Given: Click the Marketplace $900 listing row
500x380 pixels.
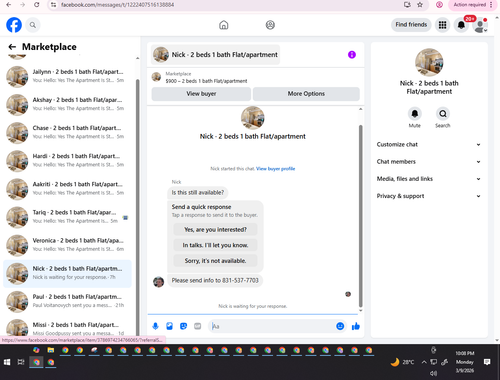Looking at the screenshot, I should tap(255, 77).
